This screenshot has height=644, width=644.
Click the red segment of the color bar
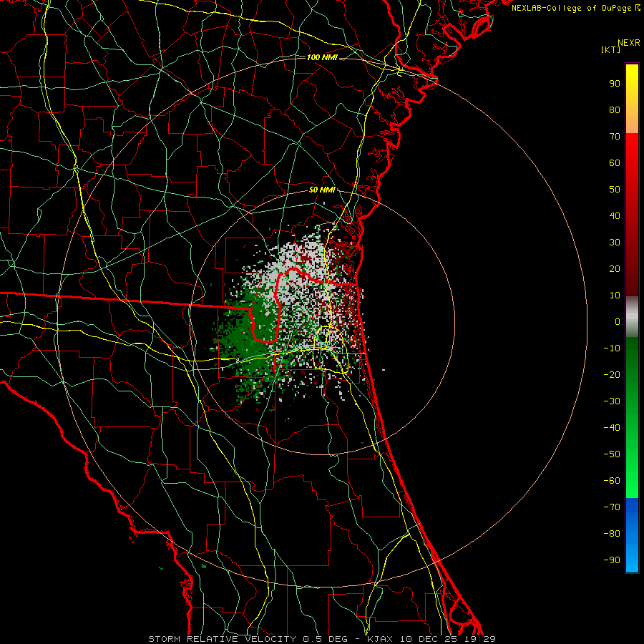click(632, 215)
